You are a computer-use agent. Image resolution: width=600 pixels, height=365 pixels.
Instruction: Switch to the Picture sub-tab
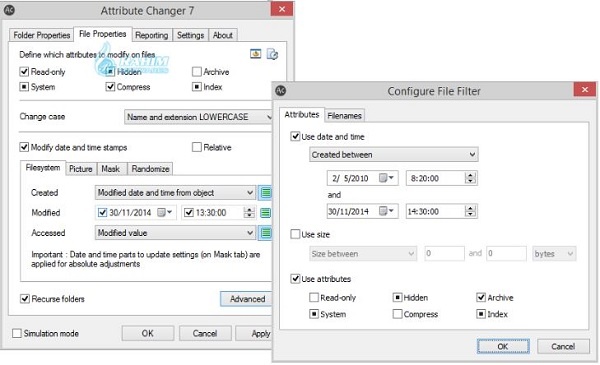[x=81, y=169]
